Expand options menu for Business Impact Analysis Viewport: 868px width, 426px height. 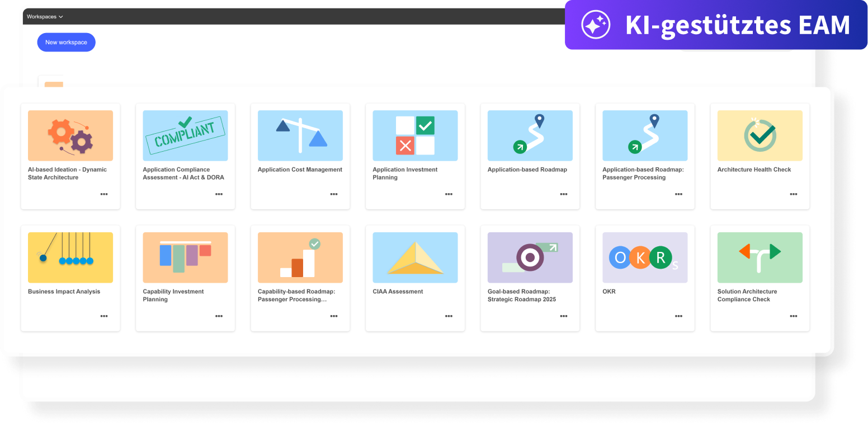104,316
